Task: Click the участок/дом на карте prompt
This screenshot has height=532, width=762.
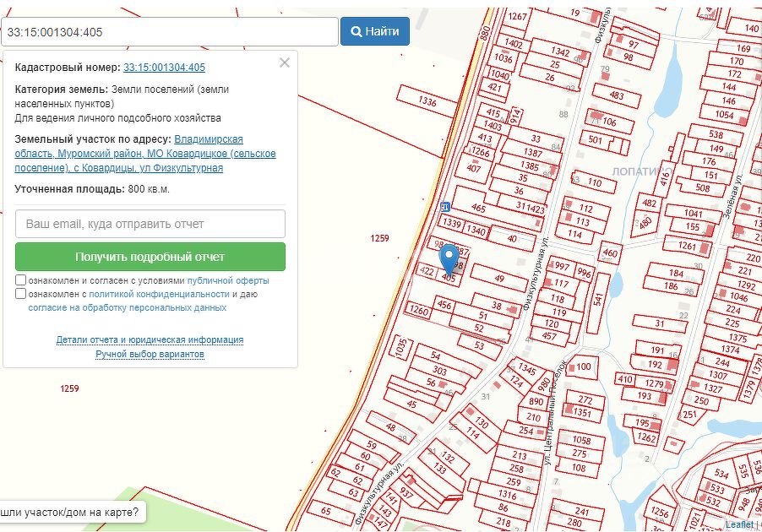Action: (71, 513)
